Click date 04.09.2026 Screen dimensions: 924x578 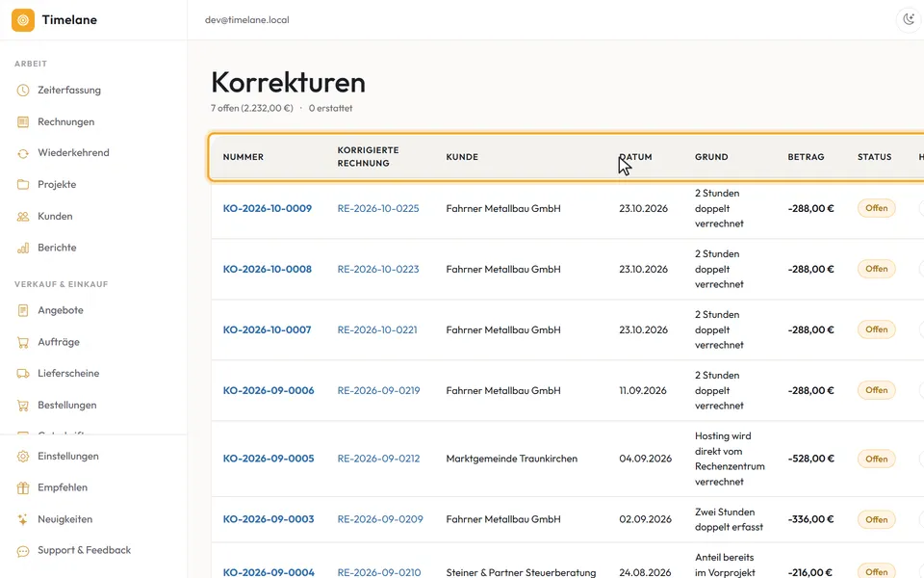645,459
